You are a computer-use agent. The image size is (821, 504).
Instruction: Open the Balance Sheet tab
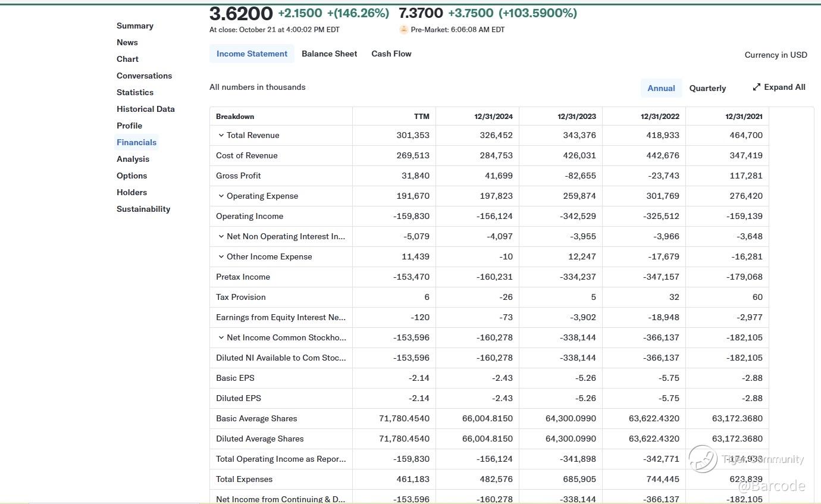pyautogui.click(x=329, y=54)
